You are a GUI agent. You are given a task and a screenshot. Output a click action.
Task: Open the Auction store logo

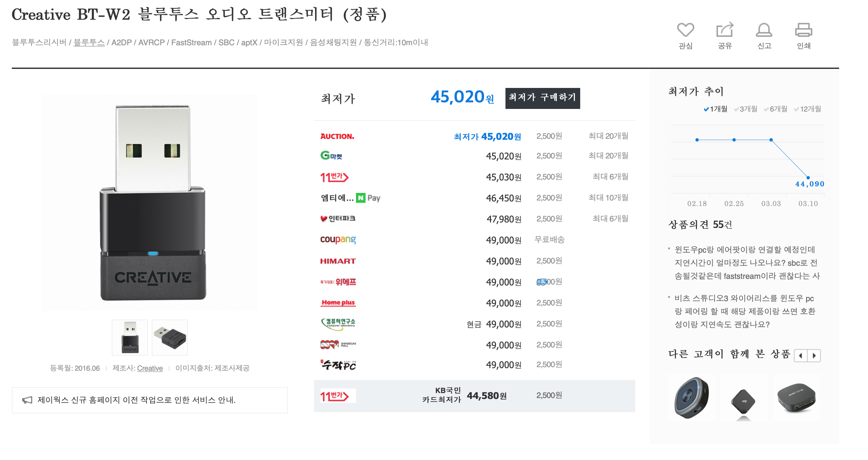coord(337,136)
